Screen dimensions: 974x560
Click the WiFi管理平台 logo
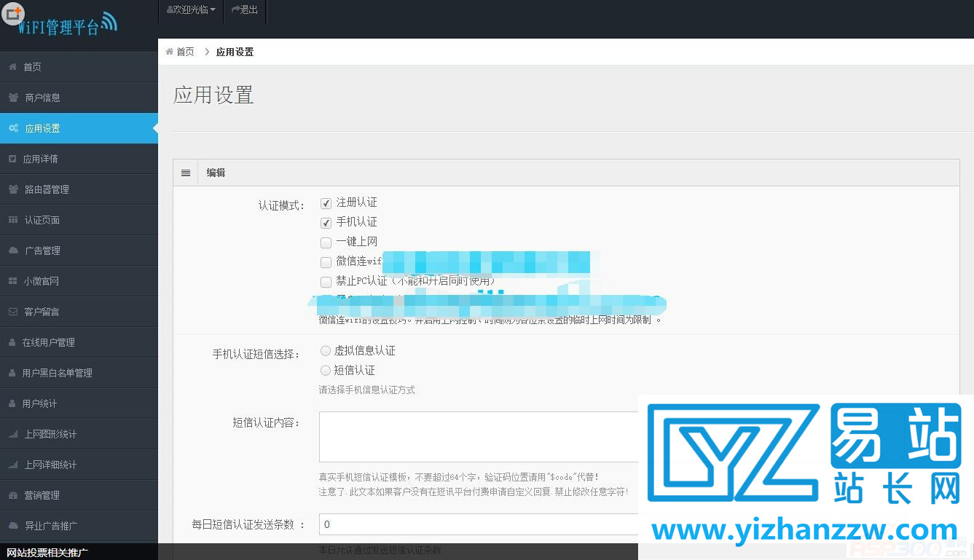[x=67, y=25]
